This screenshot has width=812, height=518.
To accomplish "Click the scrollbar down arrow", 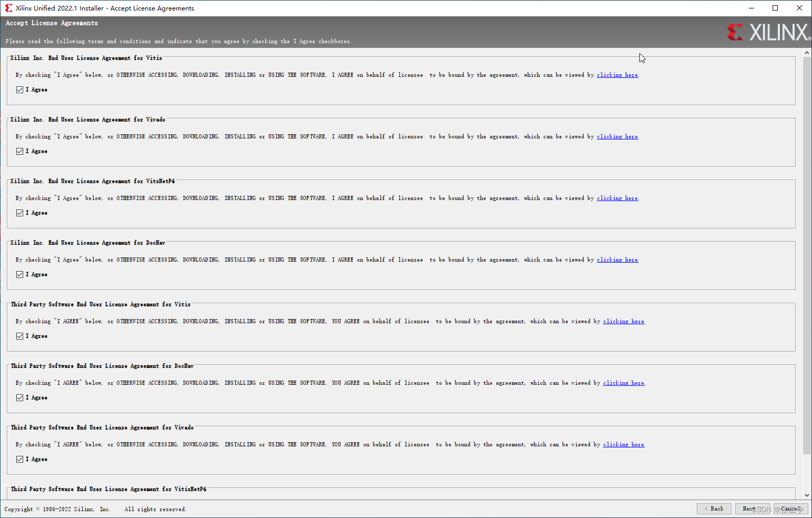I will pyautogui.click(x=807, y=495).
